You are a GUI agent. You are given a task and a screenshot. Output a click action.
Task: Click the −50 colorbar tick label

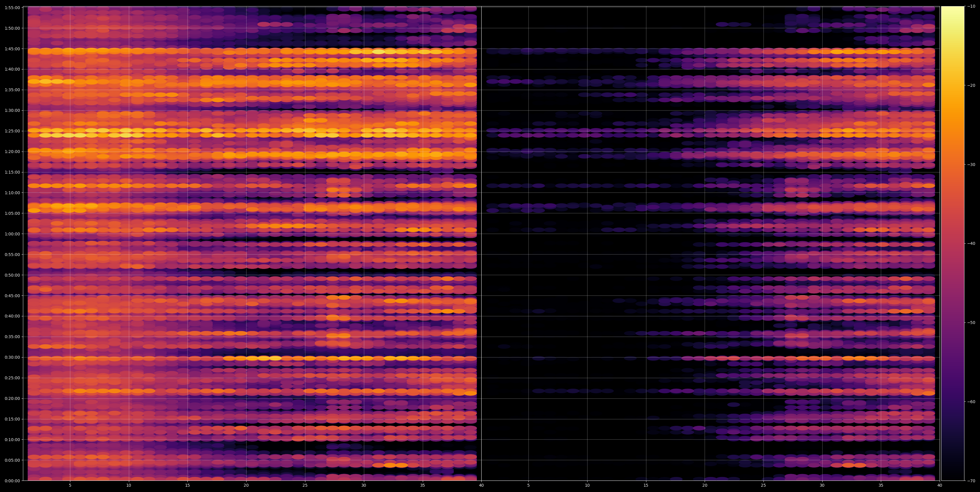[972, 323]
